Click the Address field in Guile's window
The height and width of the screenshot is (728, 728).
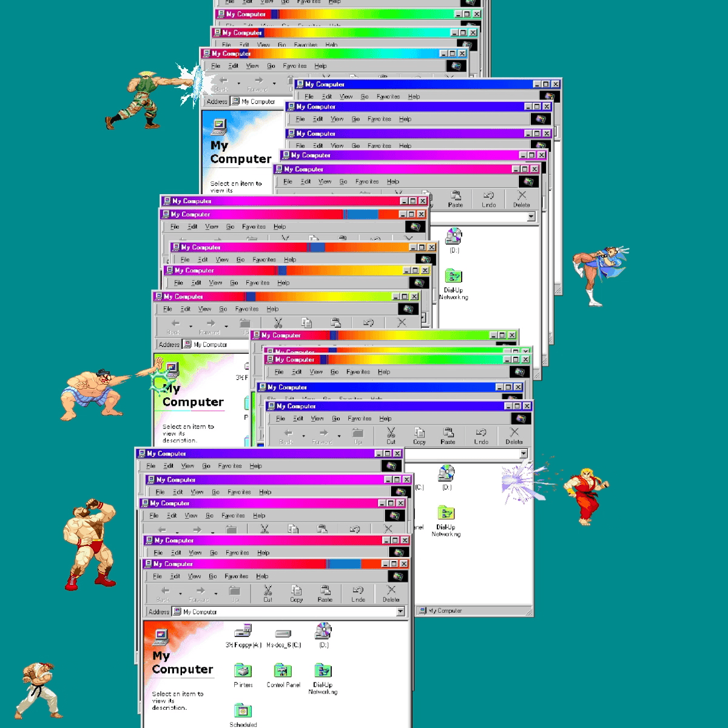261,101
